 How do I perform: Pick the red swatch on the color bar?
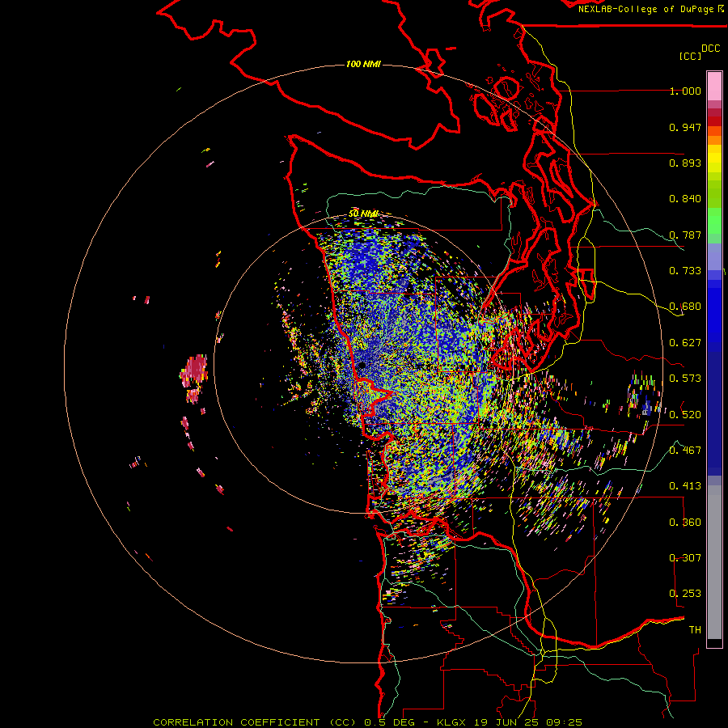[714, 121]
